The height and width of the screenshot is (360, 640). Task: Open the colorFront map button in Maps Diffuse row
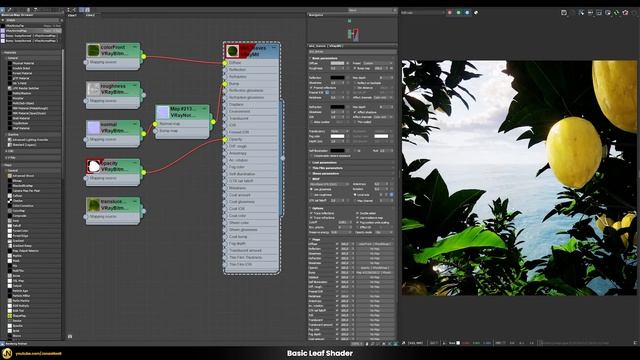coord(374,244)
